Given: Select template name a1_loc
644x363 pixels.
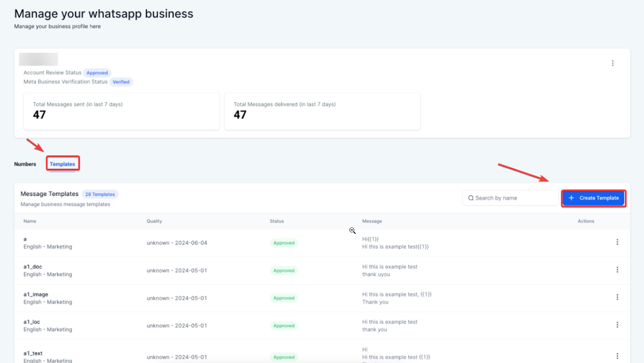Looking at the screenshot, I should pos(32,322).
